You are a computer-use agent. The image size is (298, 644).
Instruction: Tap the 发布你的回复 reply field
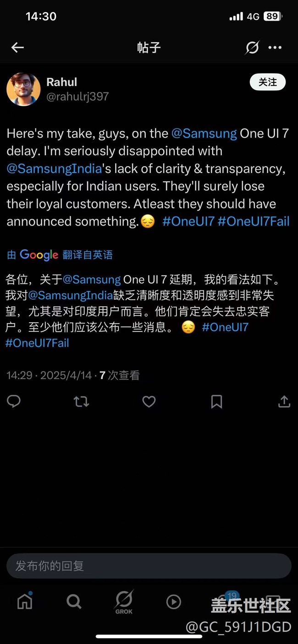149,566
